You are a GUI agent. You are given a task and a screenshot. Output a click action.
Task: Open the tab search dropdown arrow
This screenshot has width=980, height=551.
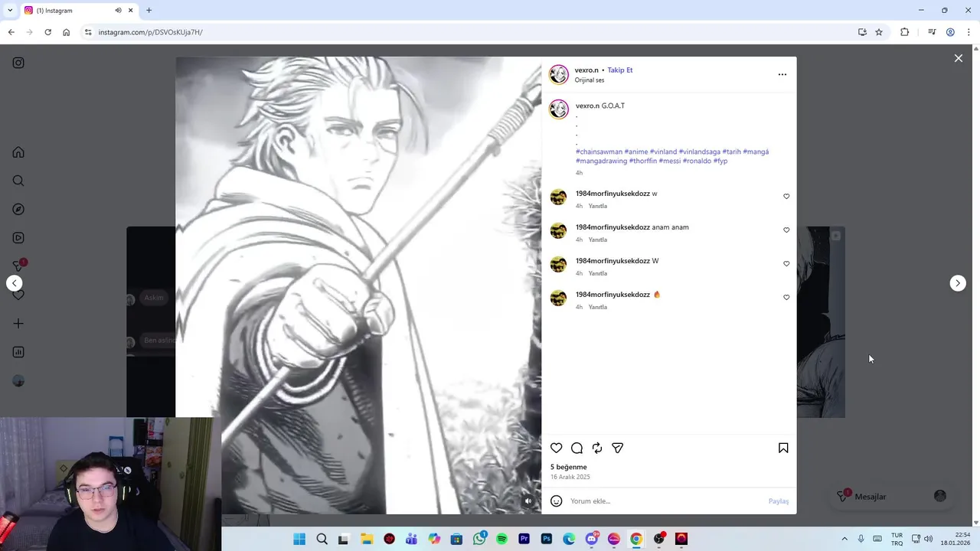(9, 10)
